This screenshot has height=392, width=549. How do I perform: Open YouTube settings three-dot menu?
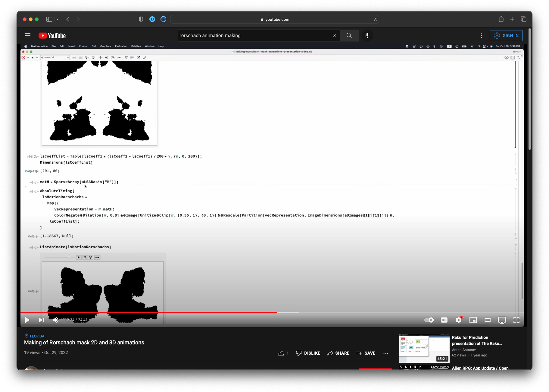(x=481, y=36)
